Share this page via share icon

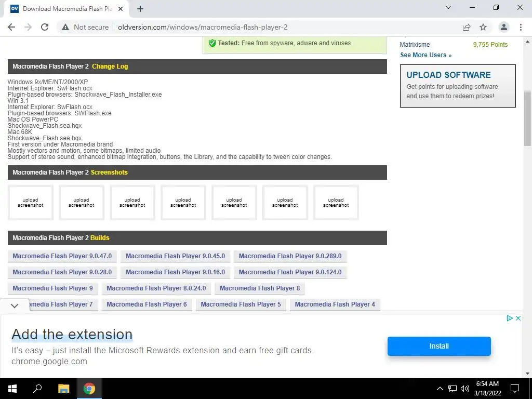pos(467,27)
